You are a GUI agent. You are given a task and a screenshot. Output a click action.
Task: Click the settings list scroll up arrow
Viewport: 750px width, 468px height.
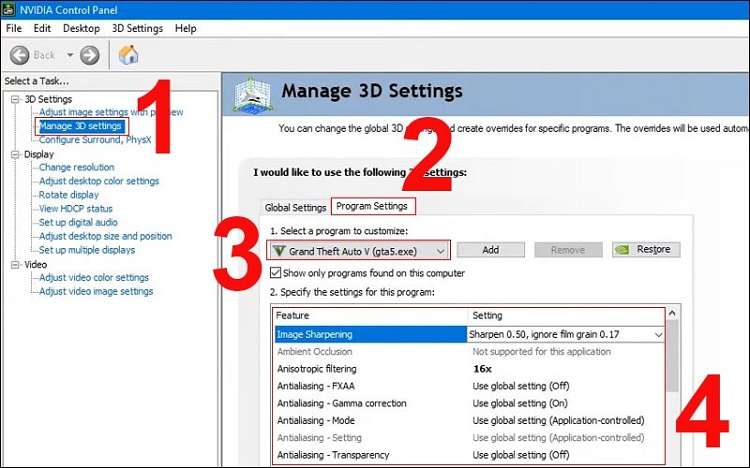click(672, 313)
